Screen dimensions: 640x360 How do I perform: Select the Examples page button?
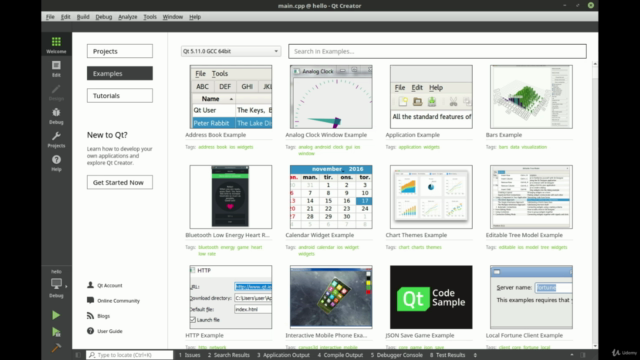(120, 73)
